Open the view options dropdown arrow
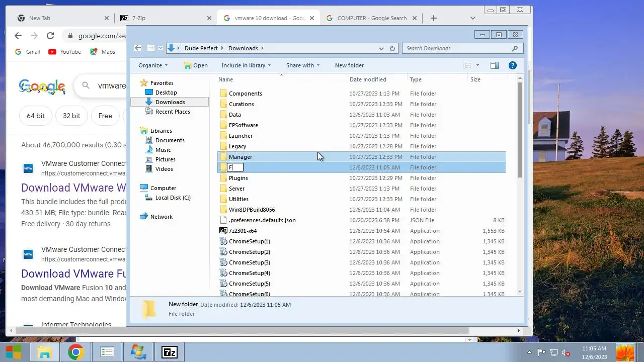 (477, 65)
